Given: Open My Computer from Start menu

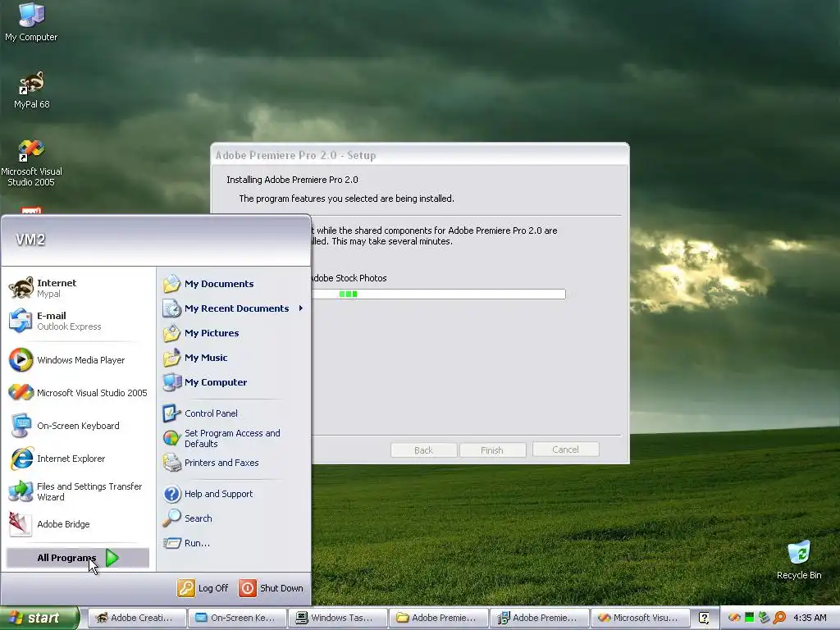Looking at the screenshot, I should click(234, 382).
